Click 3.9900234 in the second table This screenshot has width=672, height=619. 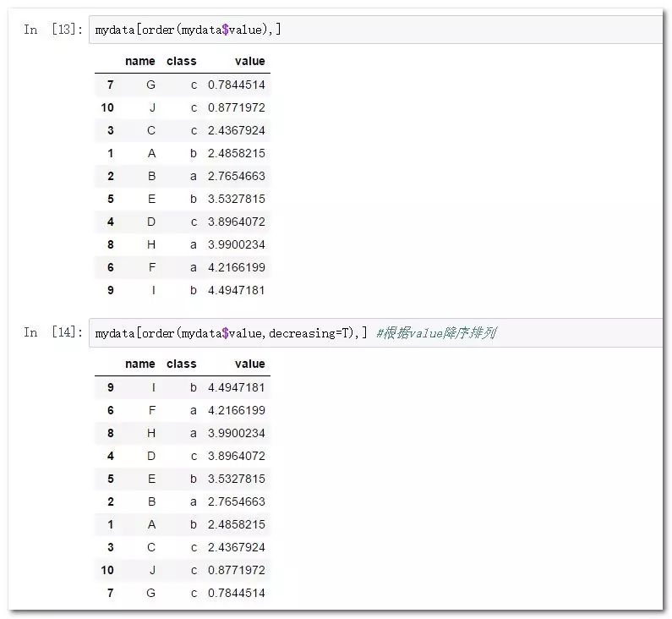tap(237, 433)
